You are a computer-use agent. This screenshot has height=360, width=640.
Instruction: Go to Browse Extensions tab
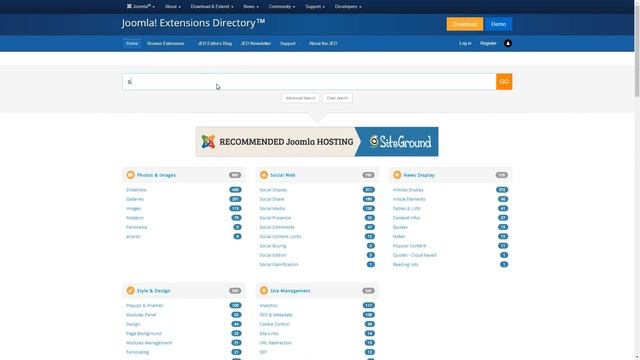point(166,43)
